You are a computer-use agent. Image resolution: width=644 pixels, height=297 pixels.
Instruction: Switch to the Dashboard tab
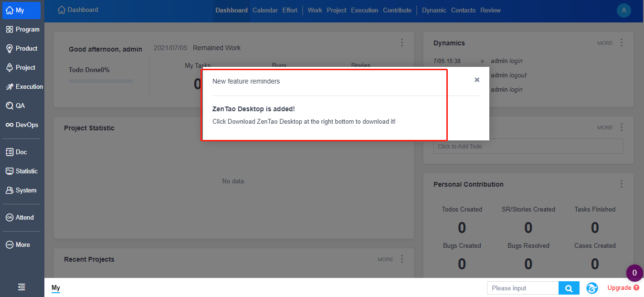coord(232,10)
